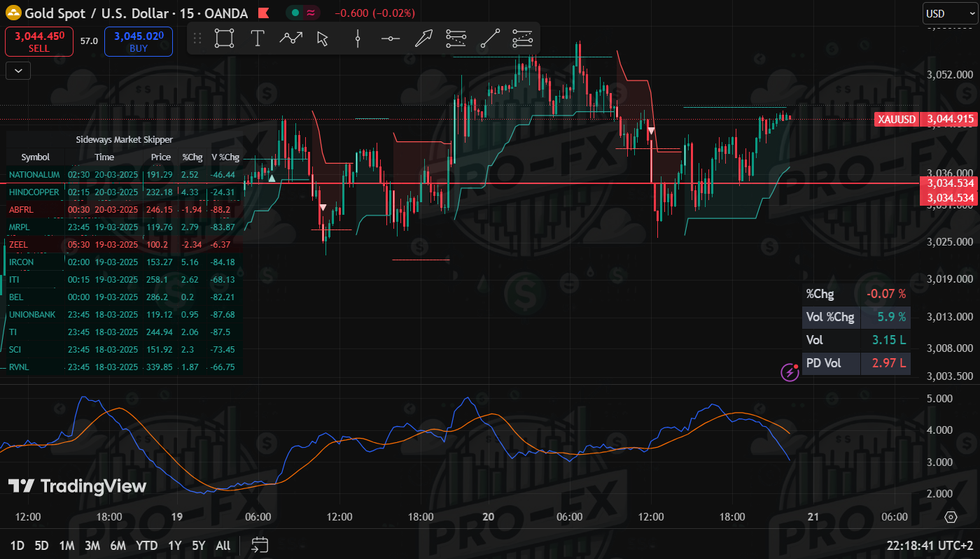
Task: Open the go-to-date calendar icon
Action: click(260, 545)
